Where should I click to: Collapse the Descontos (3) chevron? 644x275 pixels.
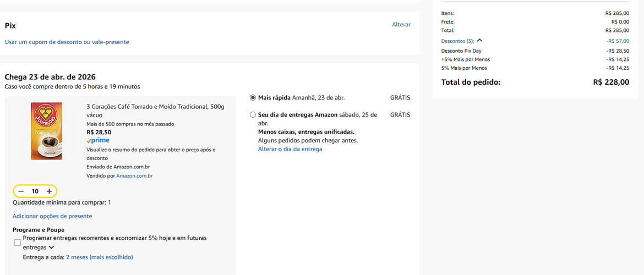(480, 41)
